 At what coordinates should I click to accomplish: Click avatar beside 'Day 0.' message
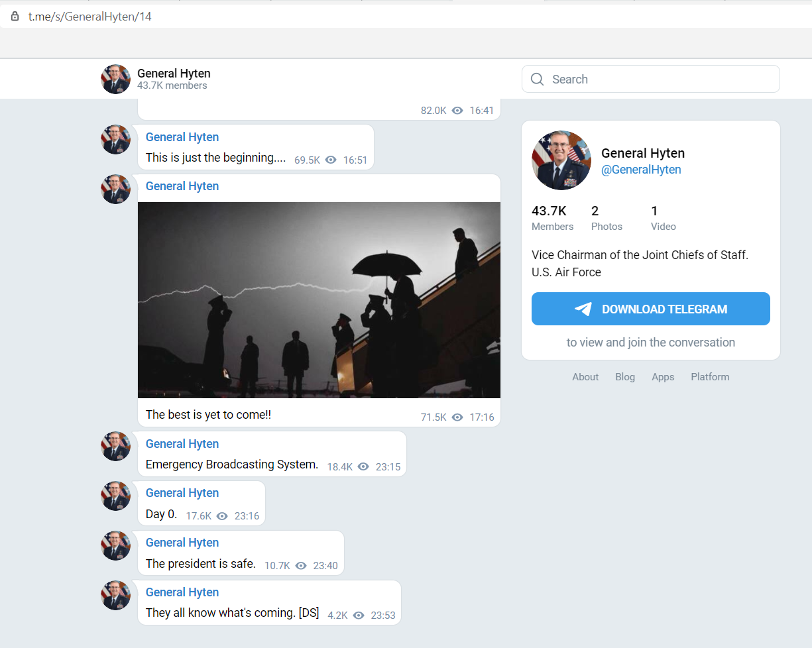click(115, 496)
